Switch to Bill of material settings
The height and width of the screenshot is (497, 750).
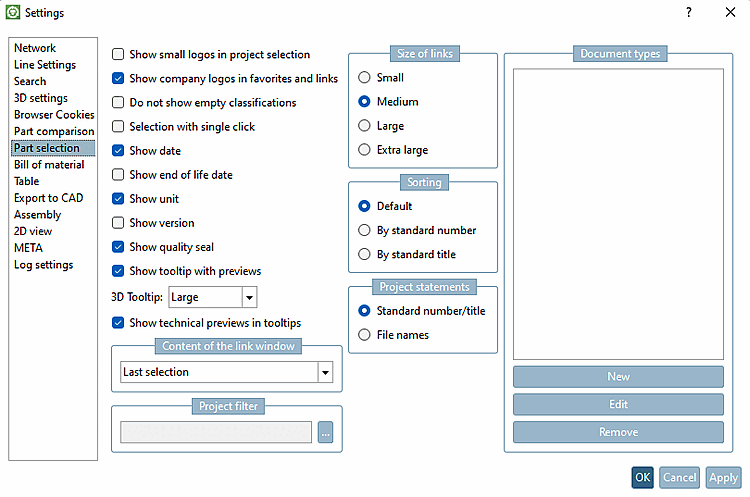tap(49, 165)
